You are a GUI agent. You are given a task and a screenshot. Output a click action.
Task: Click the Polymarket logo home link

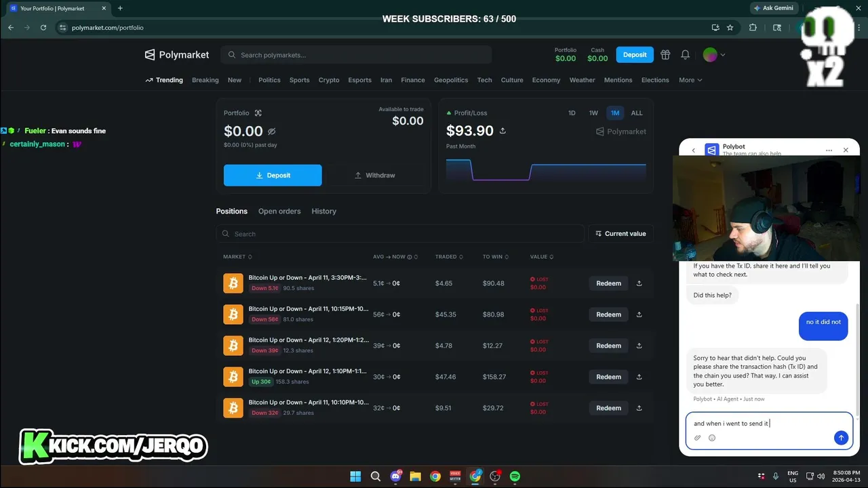pyautogui.click(x=177, y=55)
